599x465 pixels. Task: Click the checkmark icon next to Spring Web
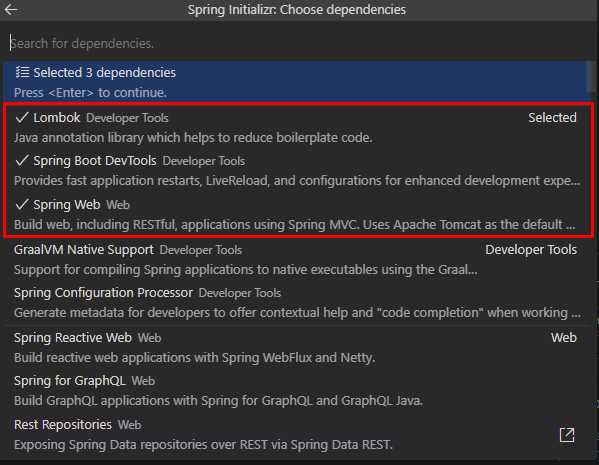pyautogui.click(x=22, y=204)
